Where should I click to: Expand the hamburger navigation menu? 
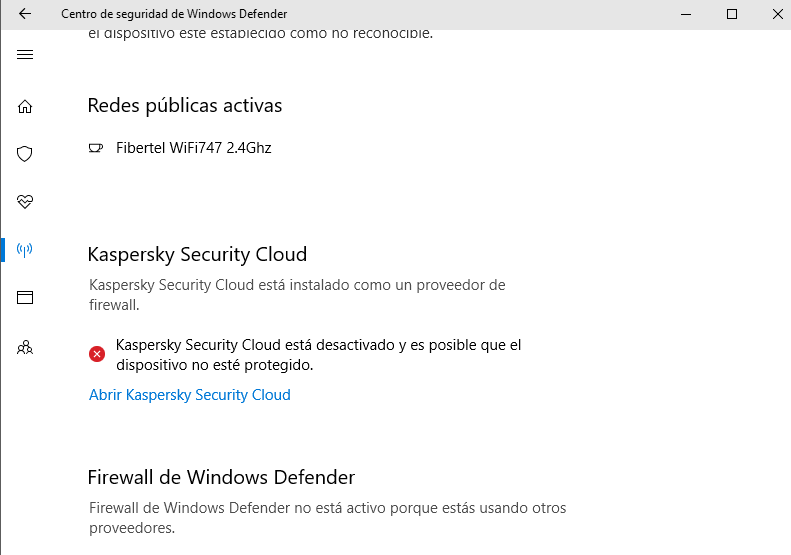pyautogui.click(x=25, y=54)
